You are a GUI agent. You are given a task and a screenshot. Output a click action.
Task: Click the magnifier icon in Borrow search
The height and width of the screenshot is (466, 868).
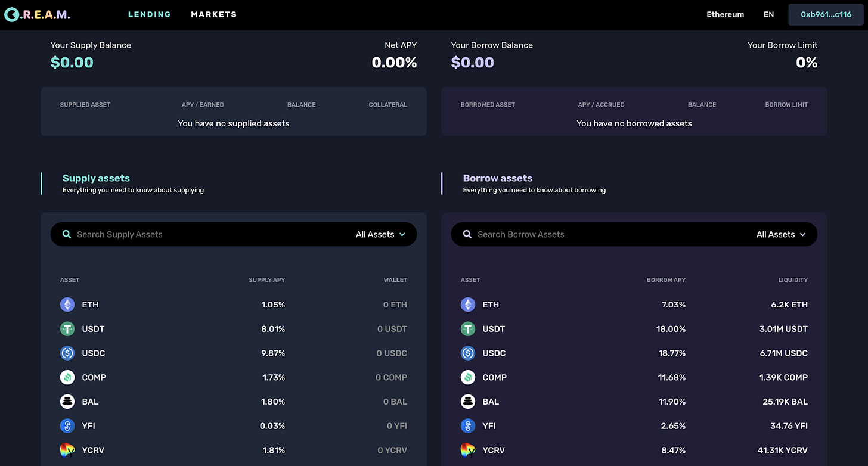(x=467, y=234)
